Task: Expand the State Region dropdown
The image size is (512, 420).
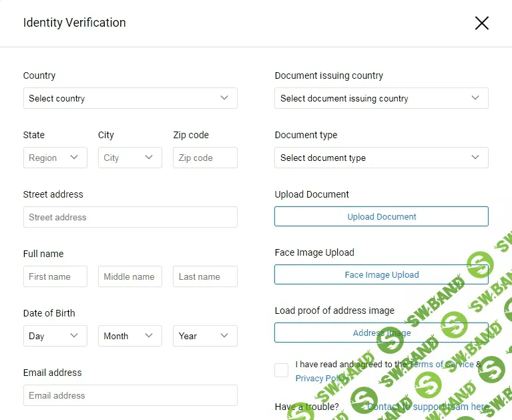Action: pyautogui.click(x=55, y=158)
